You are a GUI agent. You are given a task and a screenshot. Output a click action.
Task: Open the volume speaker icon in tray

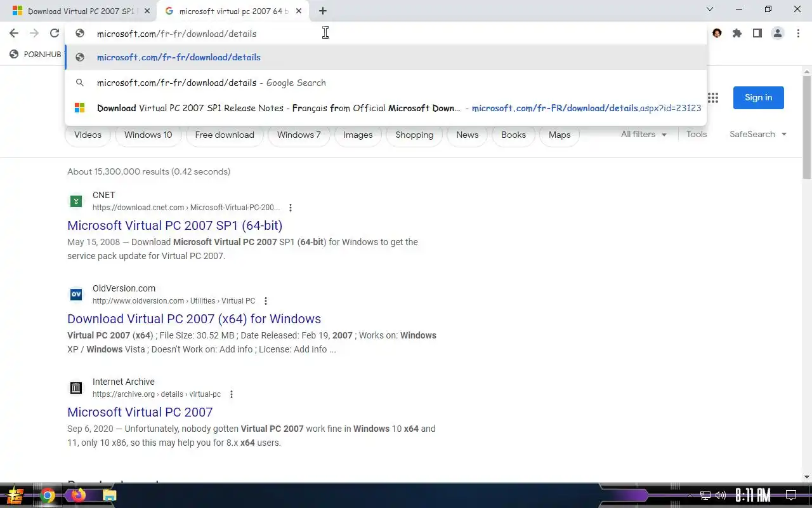pyautogui.click(x=721, y=495)
